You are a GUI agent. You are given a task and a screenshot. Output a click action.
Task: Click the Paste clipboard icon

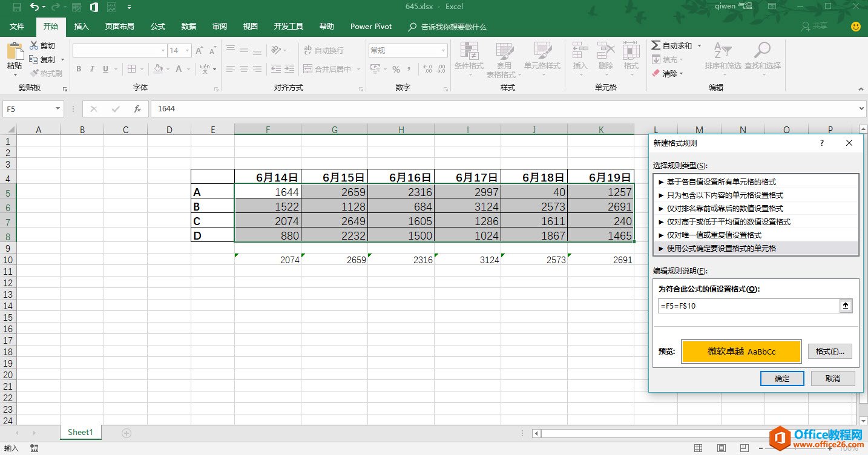tap(15, 51)
